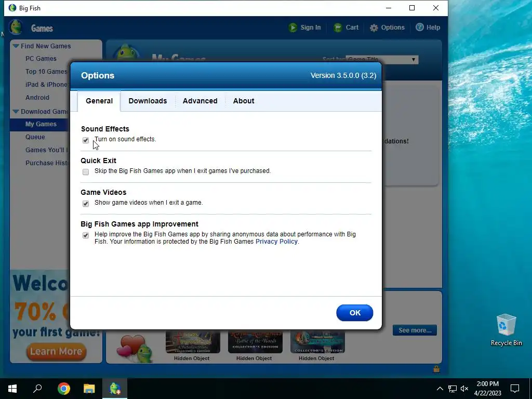Click the green Sign In arrow icon

293,28
